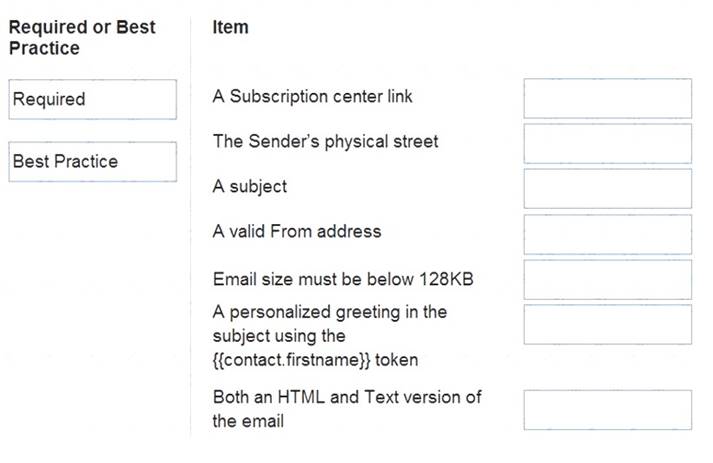Click the 'Required or Best Practice' column header
The image size is (713, 463).
click(x=82, y=37)
